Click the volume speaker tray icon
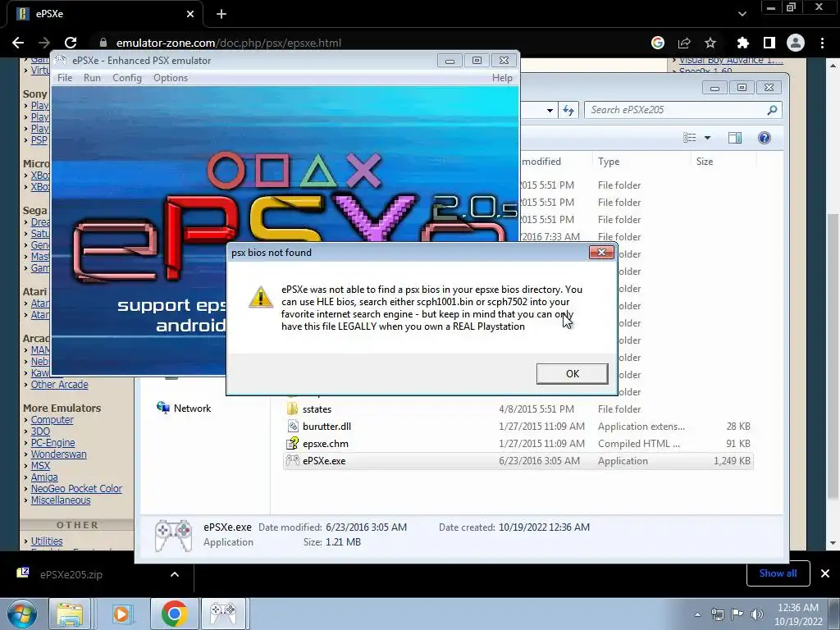The image size is (840, 630). pos(756,614)
